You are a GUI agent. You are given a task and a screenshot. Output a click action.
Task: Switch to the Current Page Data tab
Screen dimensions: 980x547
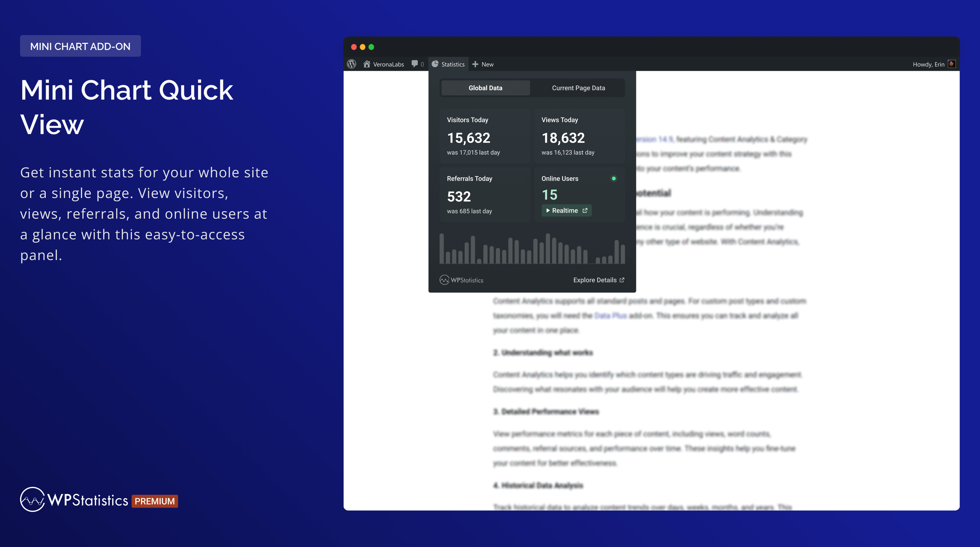click(578, 88)
